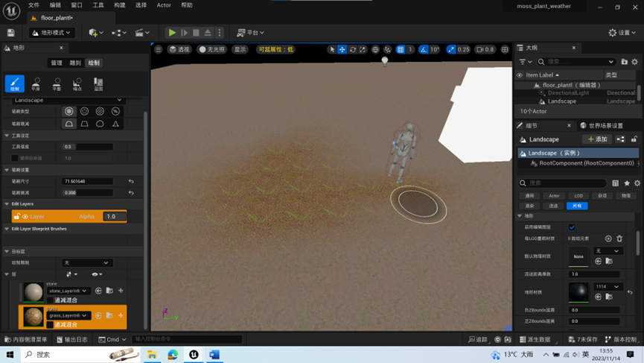Open the Landscape mode (地形模式) dropdown
The image size is (644, 363).
pos(52,33)
